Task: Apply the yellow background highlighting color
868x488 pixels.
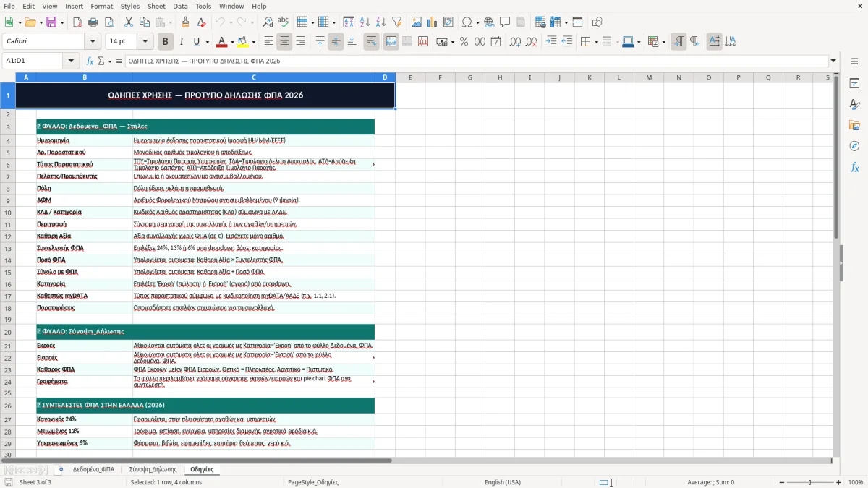Action: tap(242, 42)
